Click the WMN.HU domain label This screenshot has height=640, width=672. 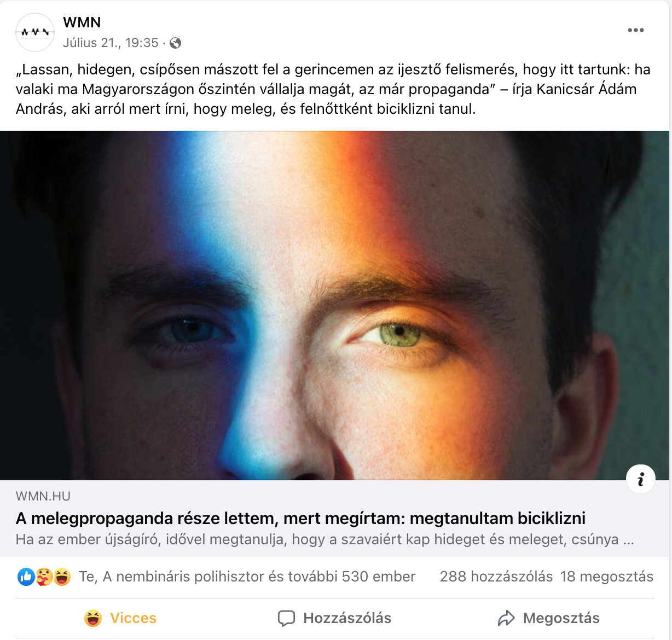(x=43, y=496)
